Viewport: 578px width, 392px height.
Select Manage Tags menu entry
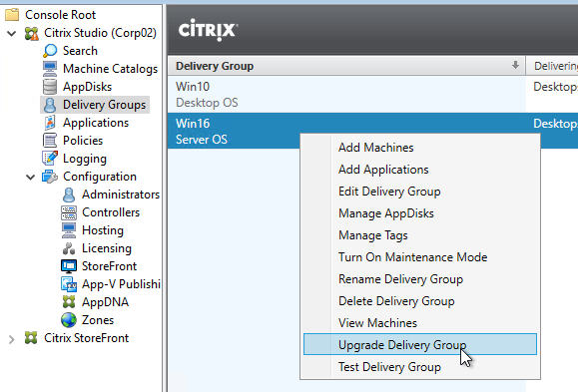coord(420,235)
